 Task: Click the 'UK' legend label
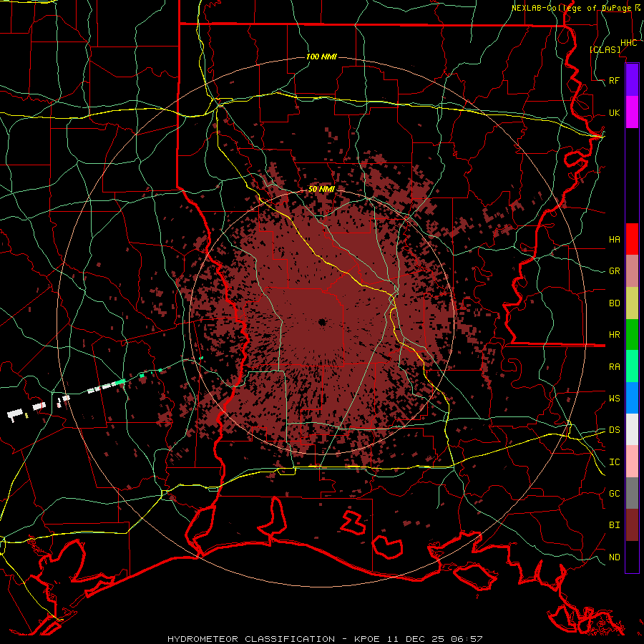[x=614, y=112]
